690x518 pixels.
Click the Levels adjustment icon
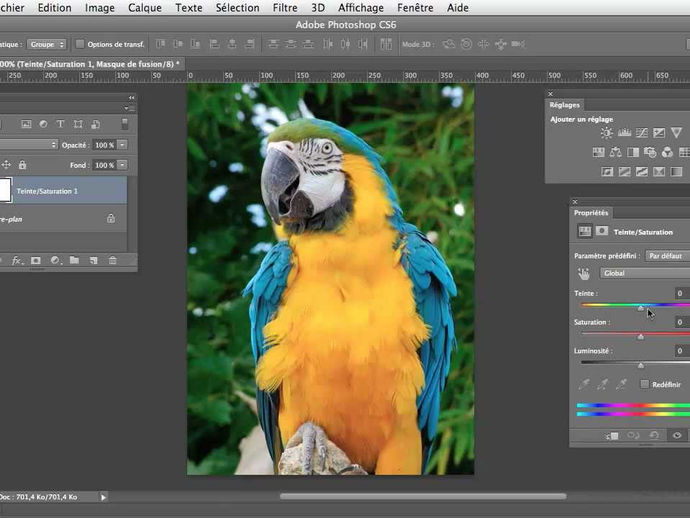point(624,133)
